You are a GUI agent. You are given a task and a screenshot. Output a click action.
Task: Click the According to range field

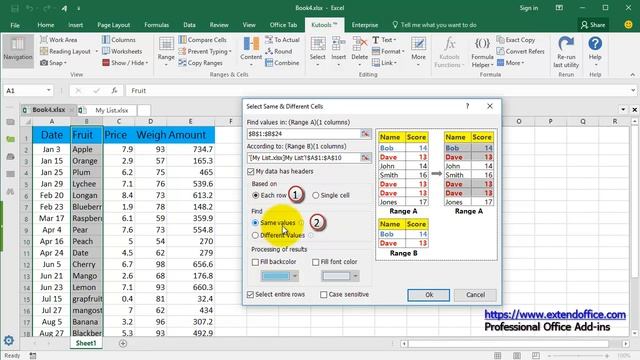[303, 158]
